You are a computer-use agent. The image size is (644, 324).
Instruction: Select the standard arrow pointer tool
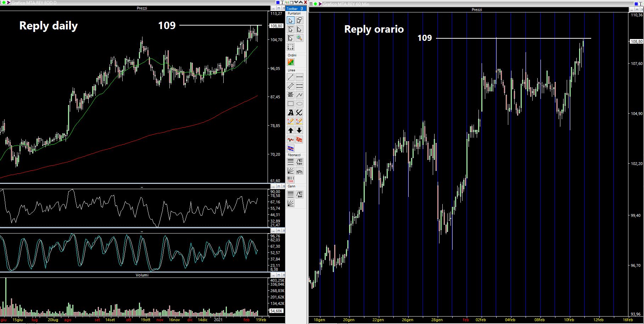(x=291, y=21)
